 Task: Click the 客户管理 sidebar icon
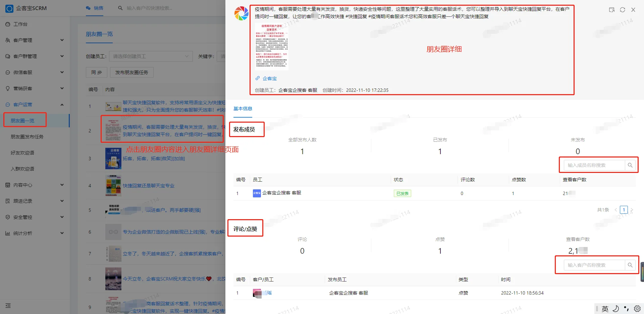click(x=8, y=40)
